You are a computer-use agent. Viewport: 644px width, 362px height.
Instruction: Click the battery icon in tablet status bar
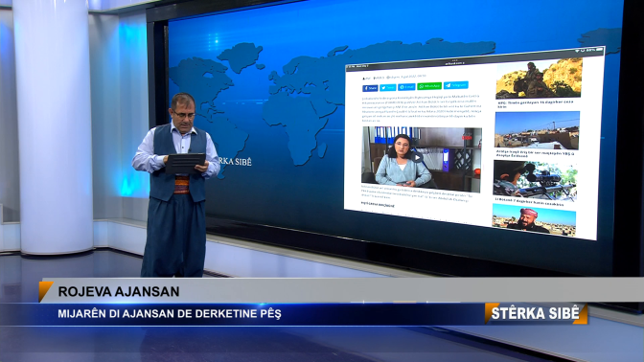click(x=600, y=50)
